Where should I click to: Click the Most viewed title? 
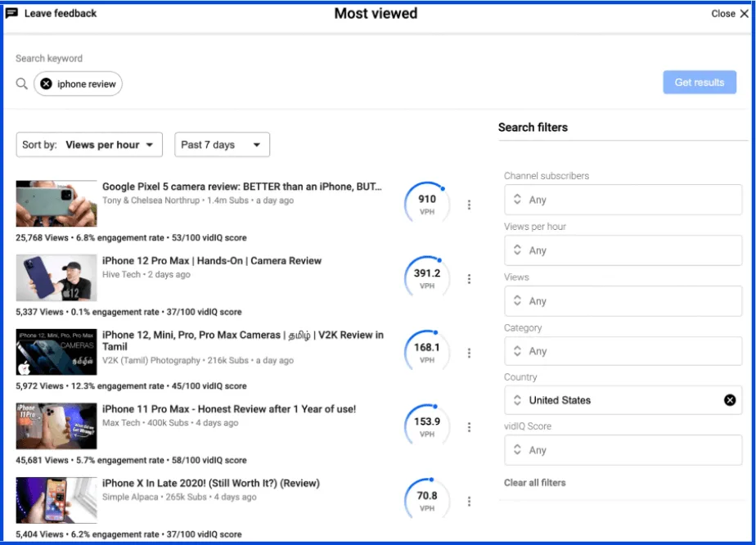coord(376,14)
